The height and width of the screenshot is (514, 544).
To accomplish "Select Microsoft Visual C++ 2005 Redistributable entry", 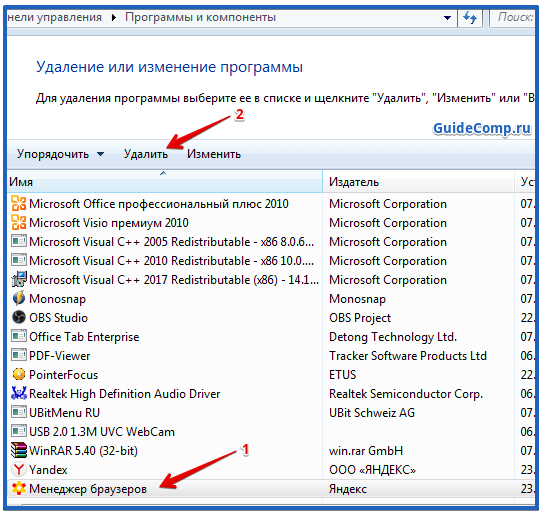I will click(171, 241).
